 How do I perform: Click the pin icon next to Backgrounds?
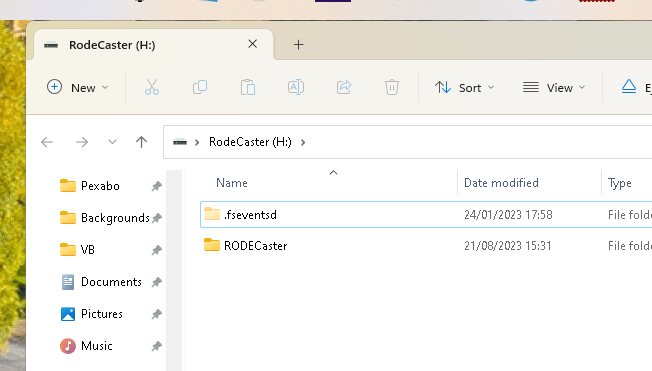pyautogui.click(x=157, y=218)
